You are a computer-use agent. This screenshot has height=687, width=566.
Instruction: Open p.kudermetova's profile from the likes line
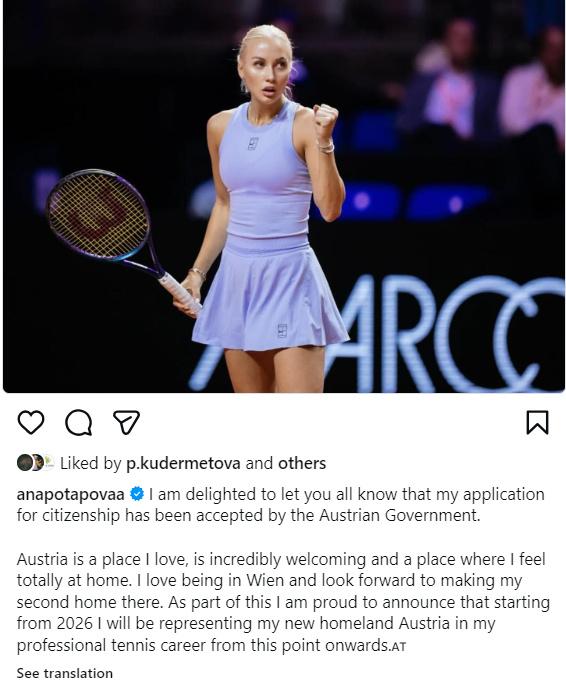pyautogui.click(x=183, y=464)
